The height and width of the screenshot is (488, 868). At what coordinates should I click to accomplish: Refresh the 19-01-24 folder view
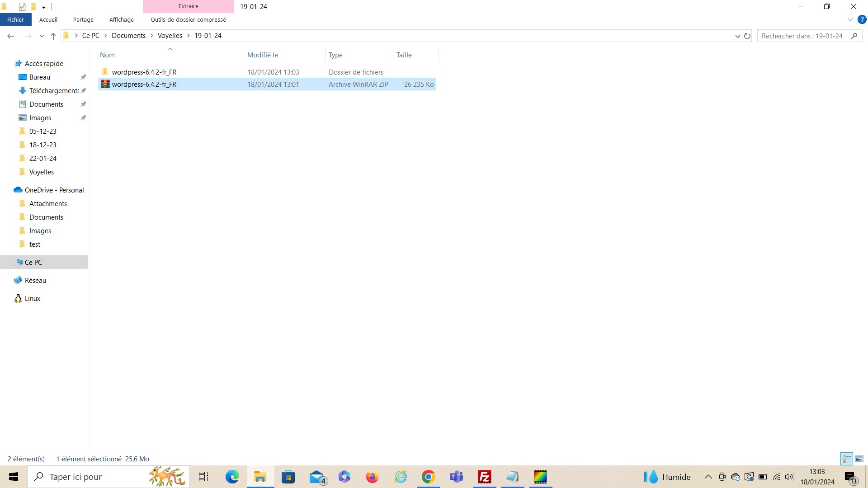(x=747, y=36)
